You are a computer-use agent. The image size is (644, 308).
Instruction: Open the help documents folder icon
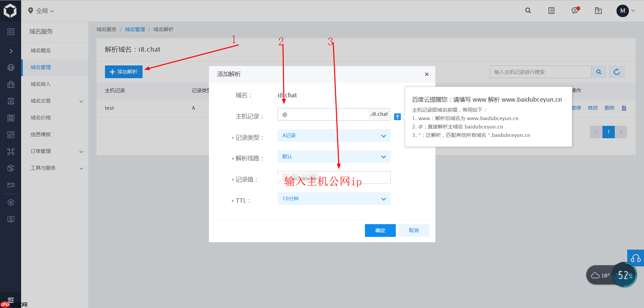(598, 11)
